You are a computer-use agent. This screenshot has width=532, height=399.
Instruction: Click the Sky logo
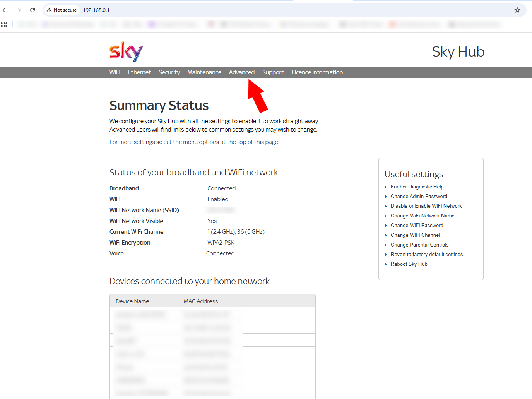[126, 51]
